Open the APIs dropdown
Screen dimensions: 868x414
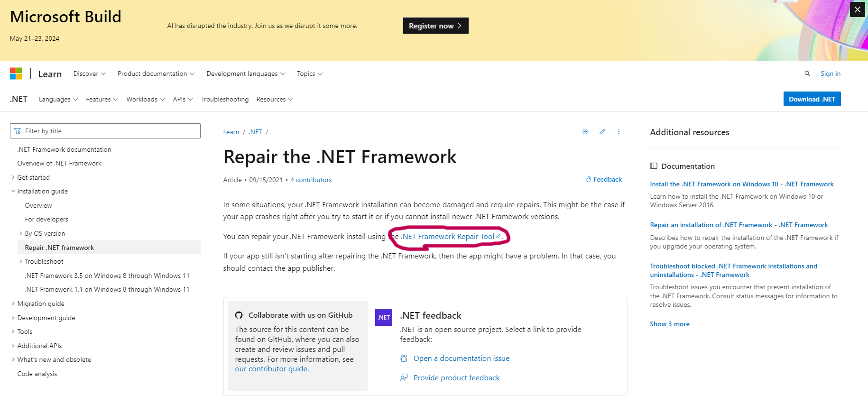[x=183, y=99]
